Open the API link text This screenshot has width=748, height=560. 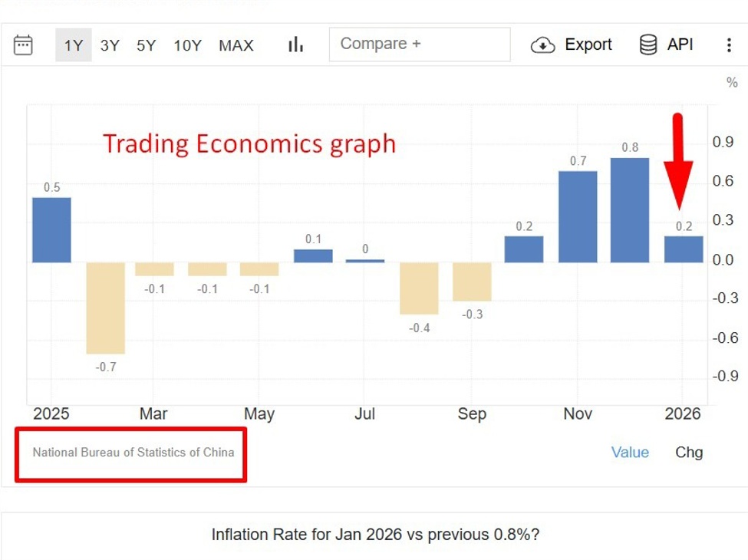pyautogui.click(x=680, y=44)
